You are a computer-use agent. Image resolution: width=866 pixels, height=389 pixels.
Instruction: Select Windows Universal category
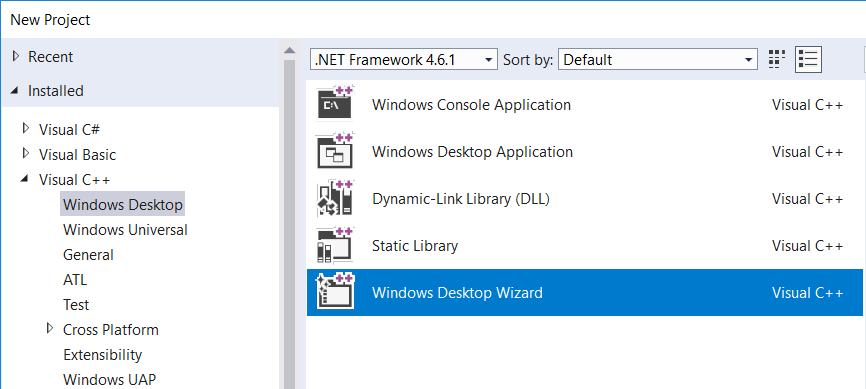(125, 229)
